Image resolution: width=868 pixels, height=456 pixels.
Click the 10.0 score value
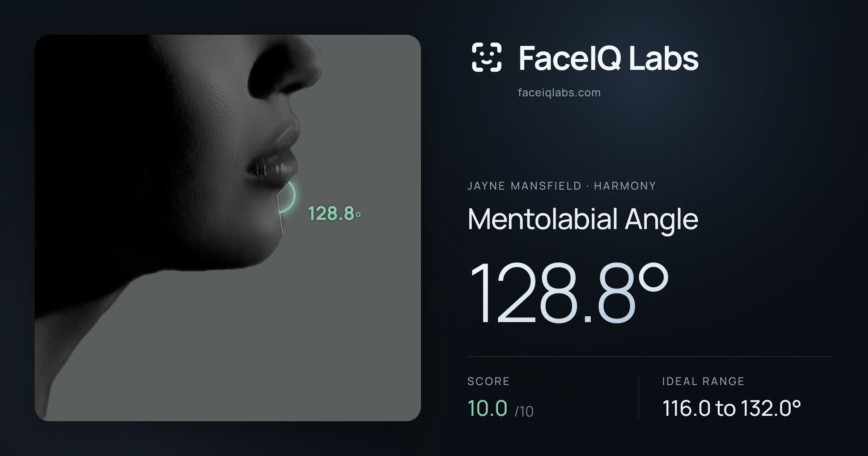488,408
